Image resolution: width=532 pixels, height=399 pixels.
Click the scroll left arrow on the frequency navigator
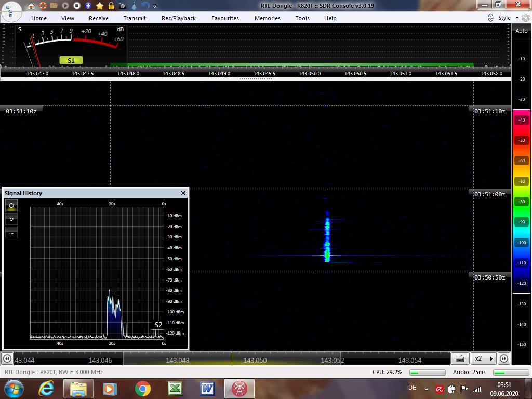pos(7,358)
